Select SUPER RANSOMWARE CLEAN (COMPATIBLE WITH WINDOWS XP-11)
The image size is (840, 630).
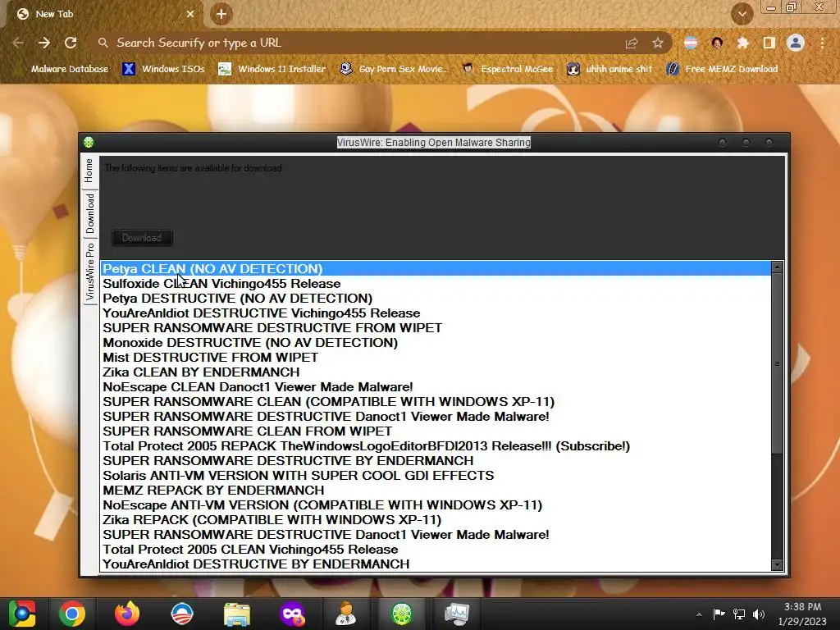point(436,402)
